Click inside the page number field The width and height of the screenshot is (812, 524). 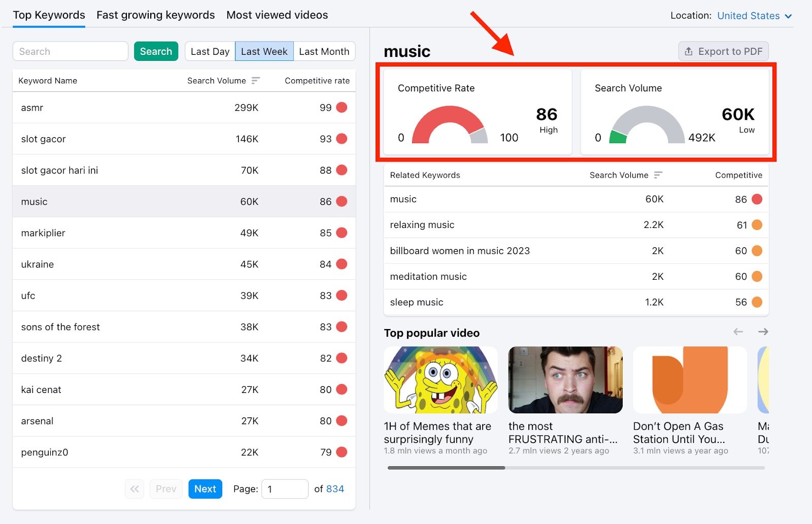(x=285, y=488)
